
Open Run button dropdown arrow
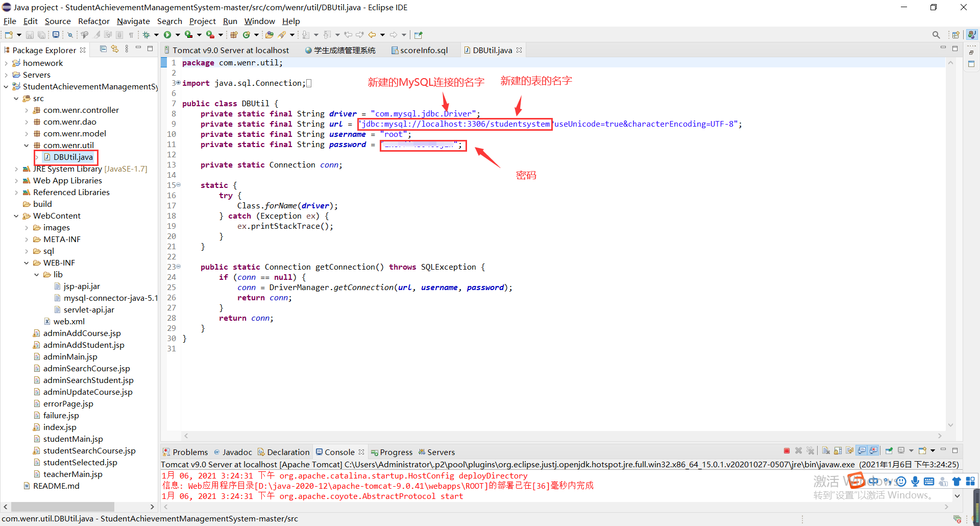tap(178, 35)
